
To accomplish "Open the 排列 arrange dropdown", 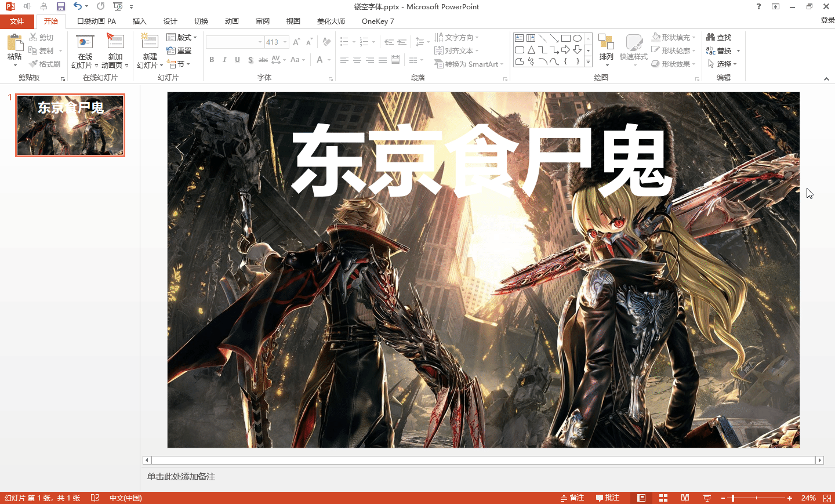I will click(x=606, y=50).
